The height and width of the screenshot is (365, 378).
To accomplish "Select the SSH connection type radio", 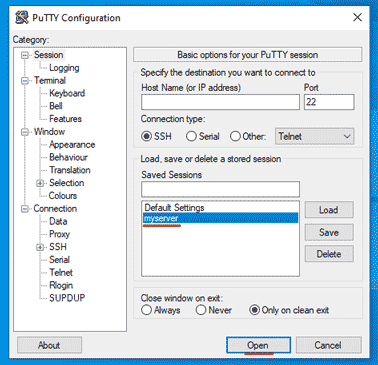I will pyautogui.click(x=146, y=136).
